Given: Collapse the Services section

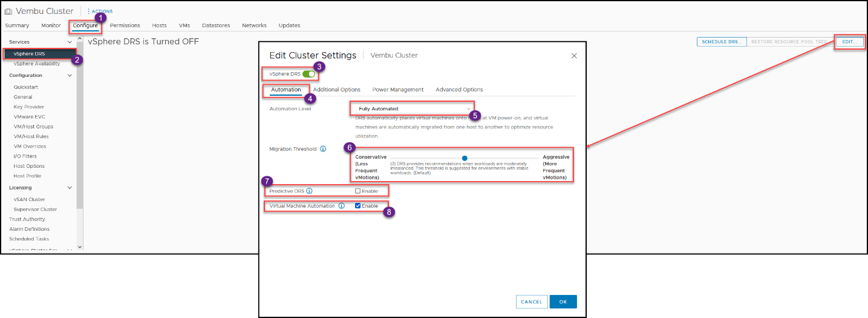Looking at the screenshot, I should click(x=70, y=42).
